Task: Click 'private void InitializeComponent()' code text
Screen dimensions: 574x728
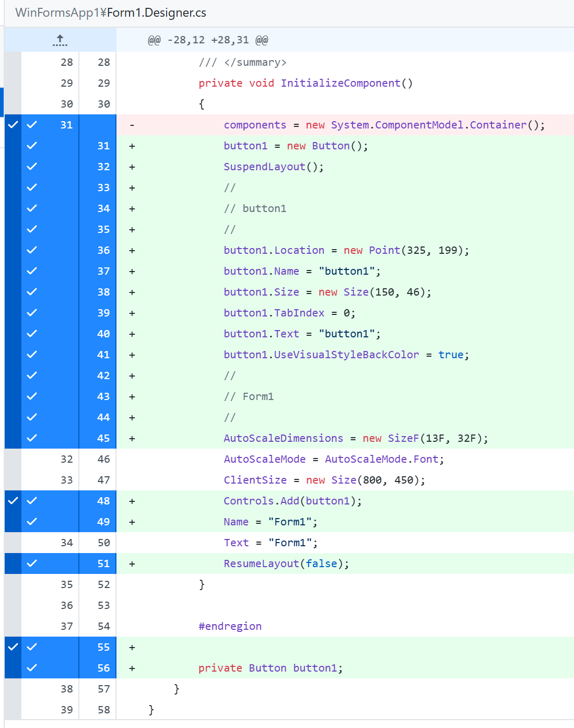Action: pos(306,84)
